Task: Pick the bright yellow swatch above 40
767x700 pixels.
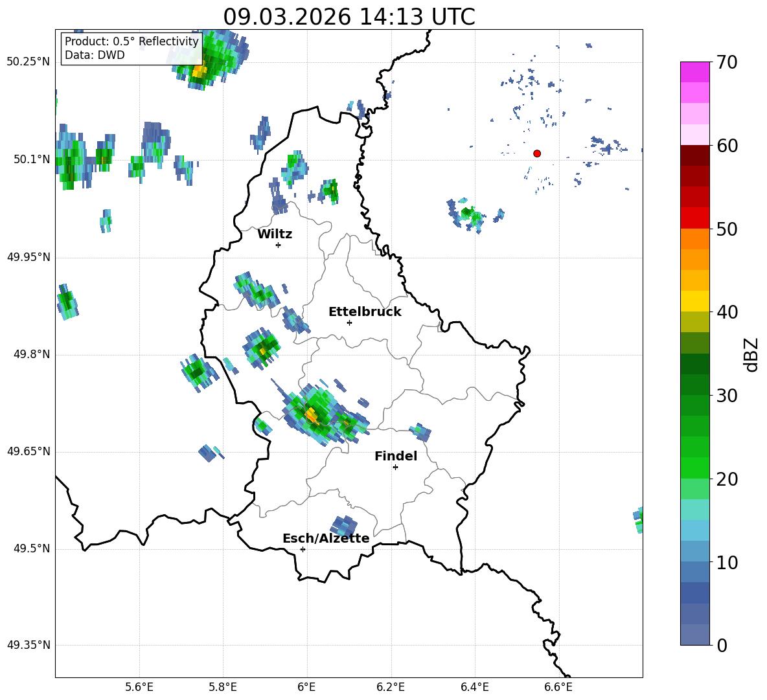Action: [x=695, y=301]
